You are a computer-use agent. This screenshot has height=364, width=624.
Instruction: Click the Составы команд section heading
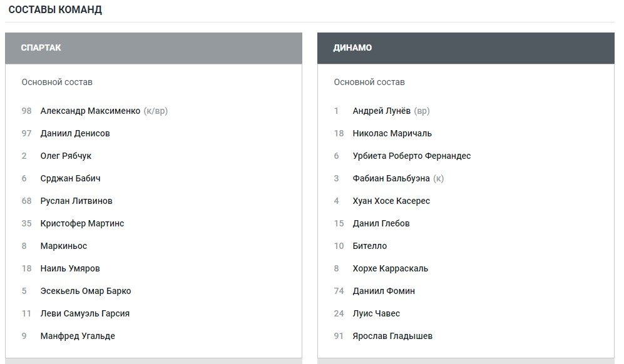(55, 10)
